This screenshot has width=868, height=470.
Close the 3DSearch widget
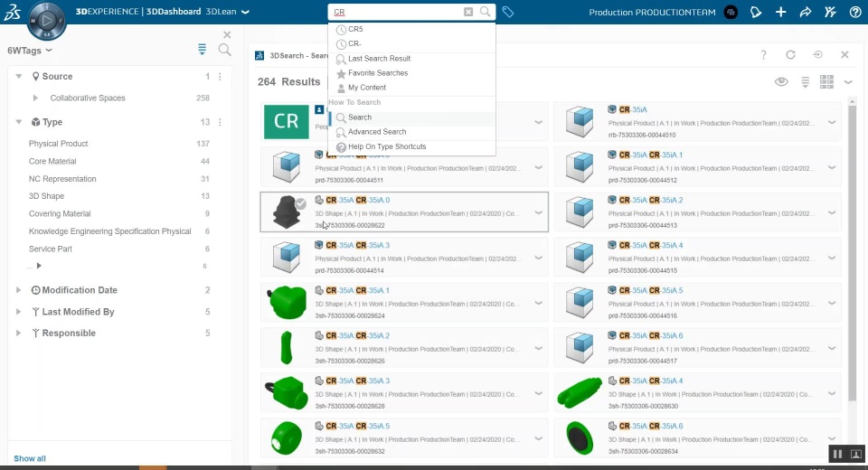click(x=844, y=55)
